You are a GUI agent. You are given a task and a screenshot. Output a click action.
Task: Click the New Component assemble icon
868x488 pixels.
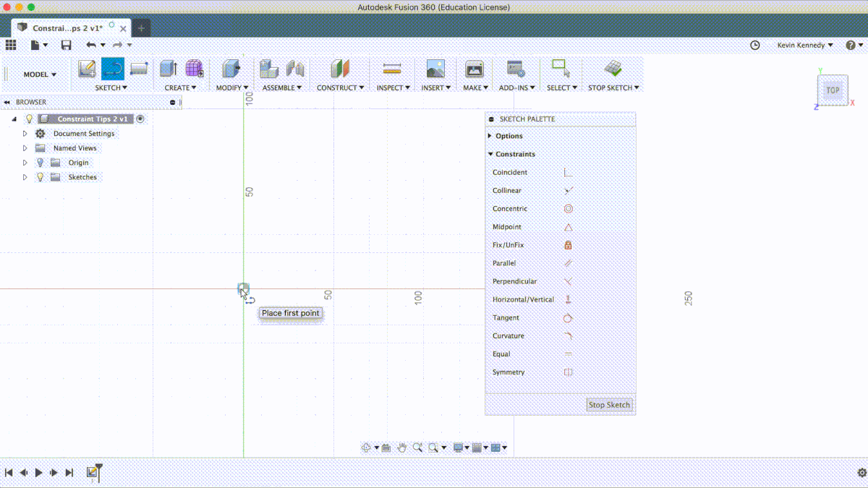269,69
